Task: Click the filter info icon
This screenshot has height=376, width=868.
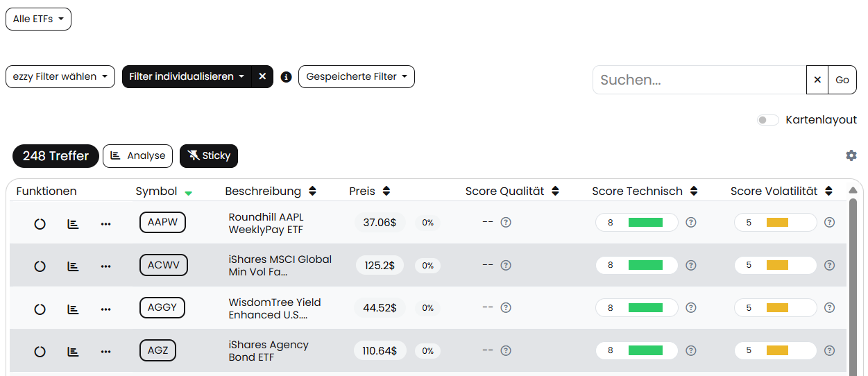Action: tap(286, 77)
